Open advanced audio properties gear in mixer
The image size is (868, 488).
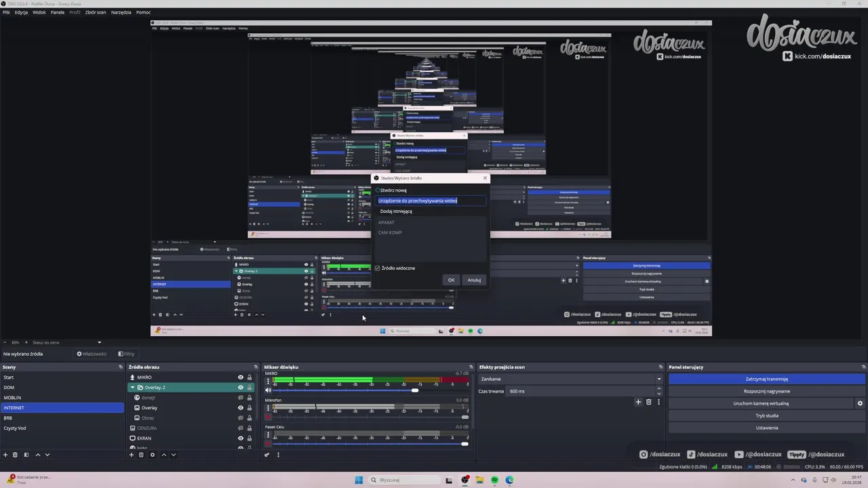click(x=267, y=455)
